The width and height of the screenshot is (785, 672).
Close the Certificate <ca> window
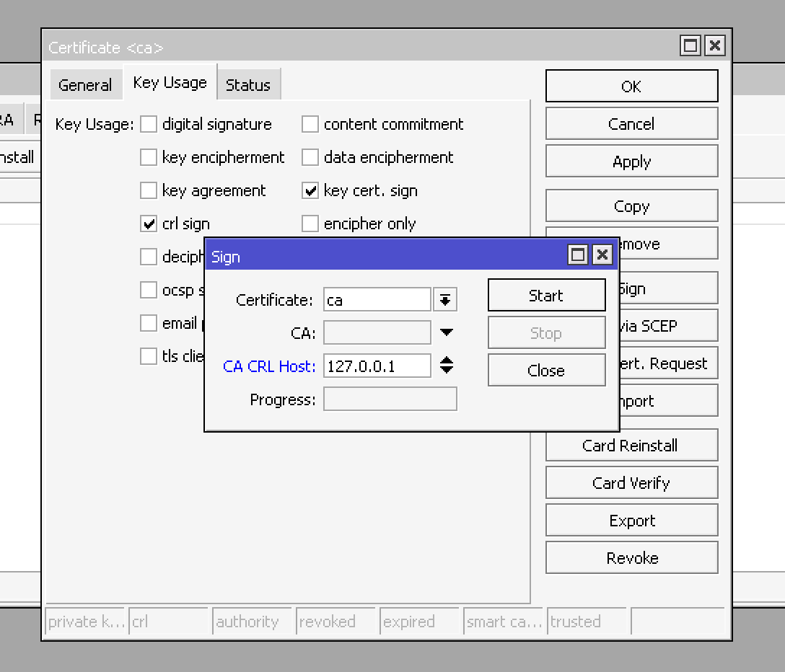coord(714,46)
